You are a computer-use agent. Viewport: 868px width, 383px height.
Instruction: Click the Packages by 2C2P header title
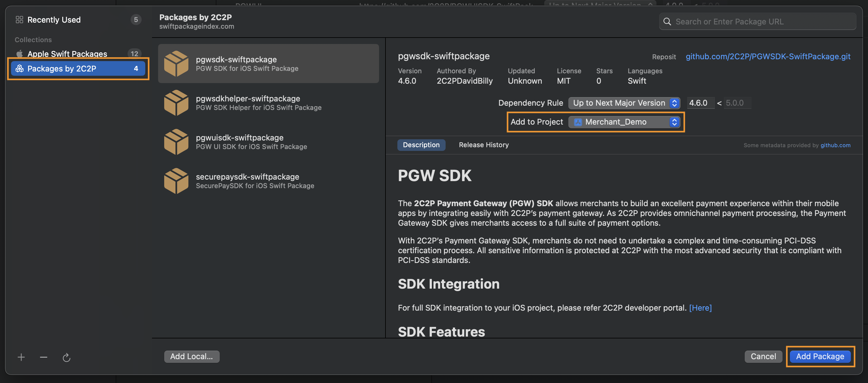[x=195, y=17]
